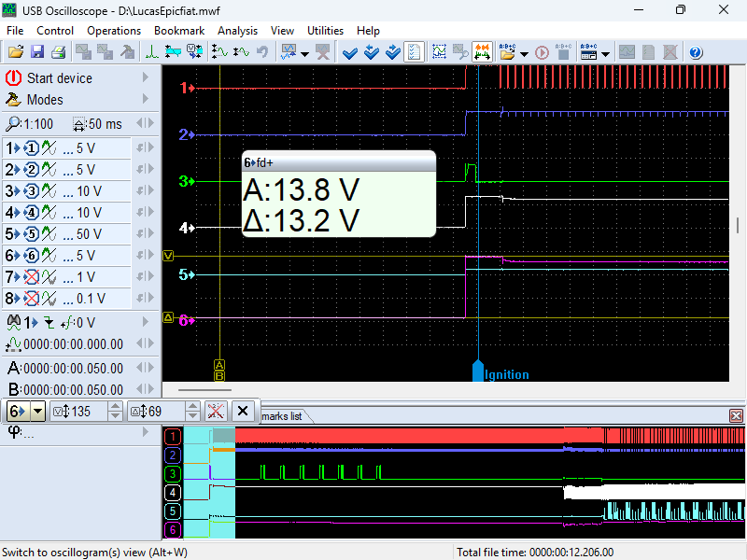
Task: Click the black X button beside value 69
Action: pos(243,411)
